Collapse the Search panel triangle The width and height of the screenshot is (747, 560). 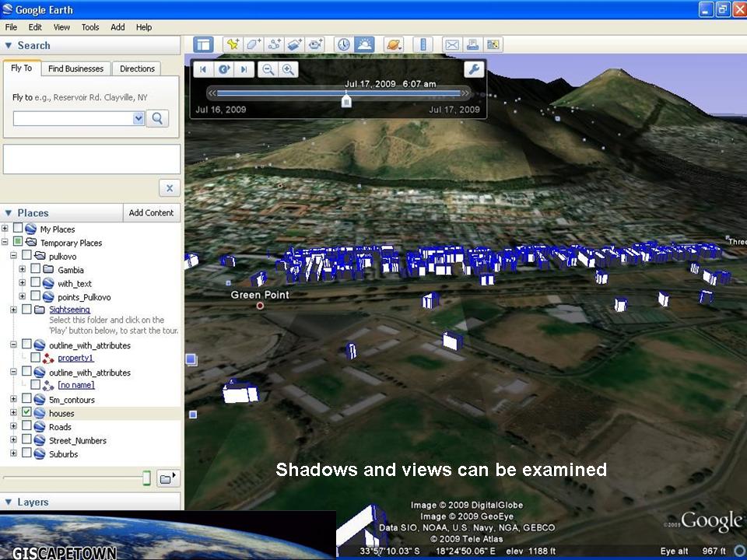(x=8, y=46)
